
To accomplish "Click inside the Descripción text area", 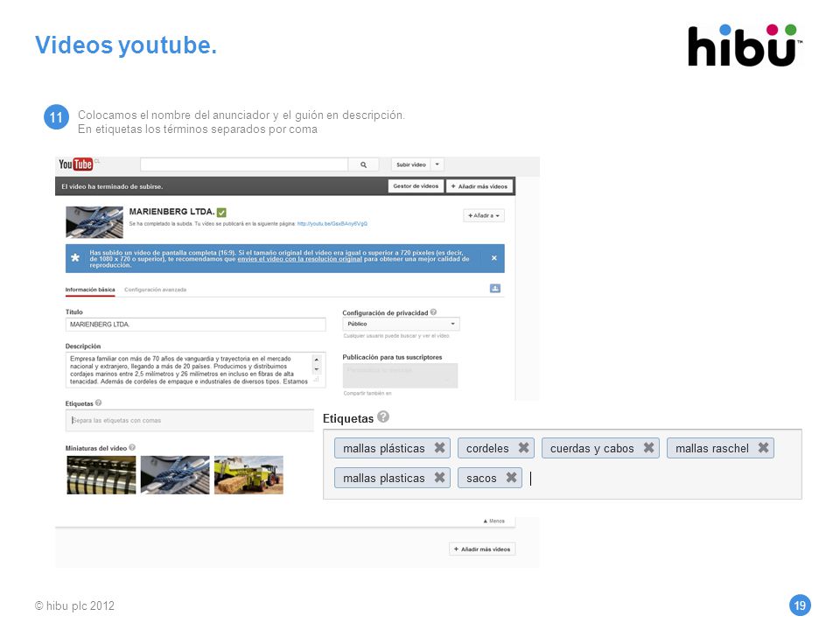I will (189, 369).
